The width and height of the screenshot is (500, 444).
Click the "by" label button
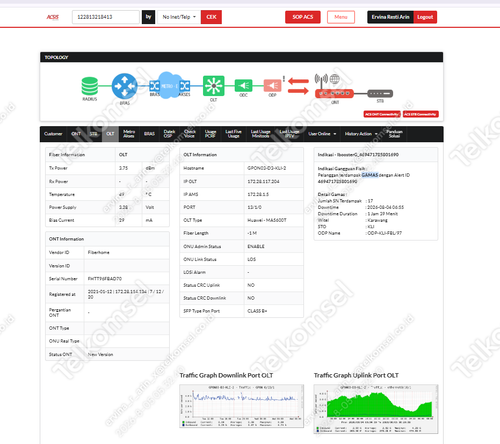click(x=148, y=17)
